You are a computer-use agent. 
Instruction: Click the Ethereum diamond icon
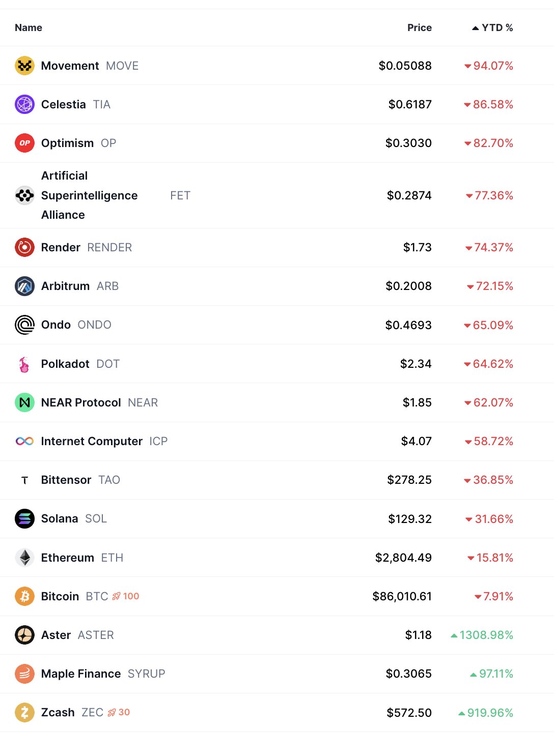click(x=24, y=558)
